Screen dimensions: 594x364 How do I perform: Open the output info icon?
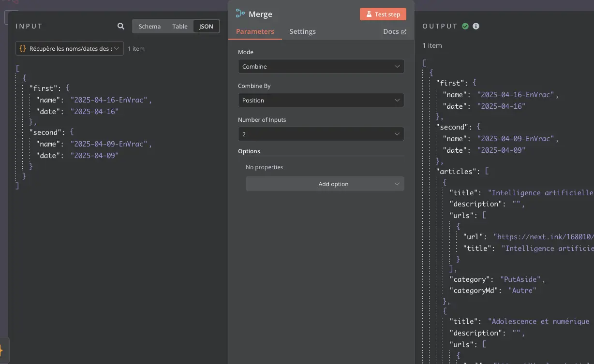pos(476,26)
